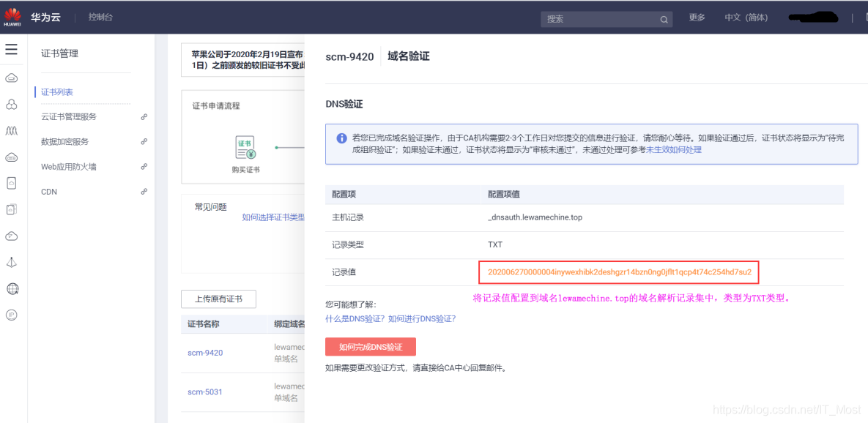Click 什么是DNS验证? link
This screenshot has height=423, width=868.
(356, 318)
